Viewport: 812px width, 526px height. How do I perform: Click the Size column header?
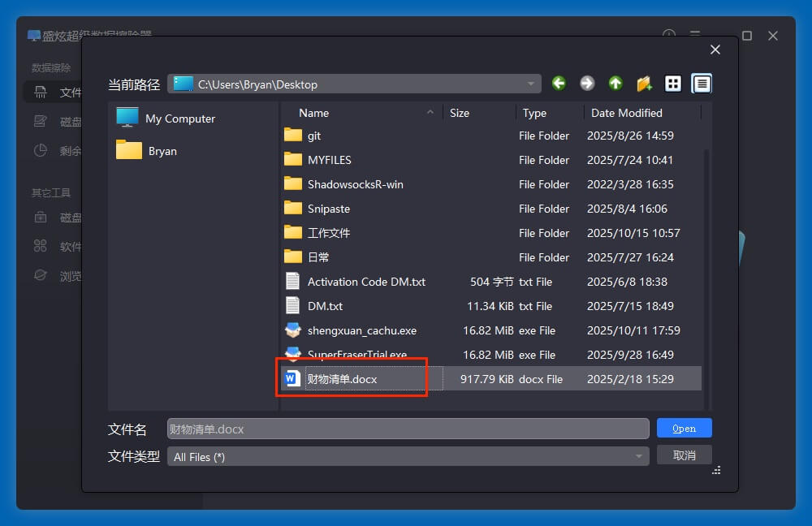point(460,113)
